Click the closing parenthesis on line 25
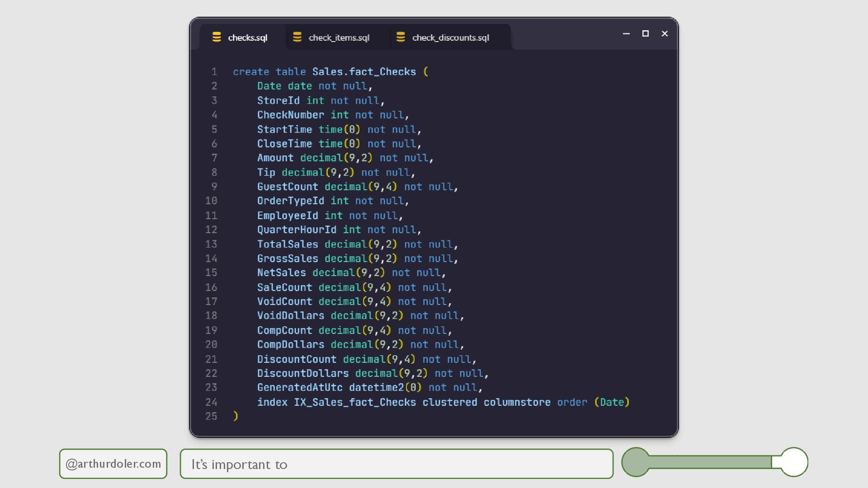This screenshot has width=868, height=488. point(236,416)
